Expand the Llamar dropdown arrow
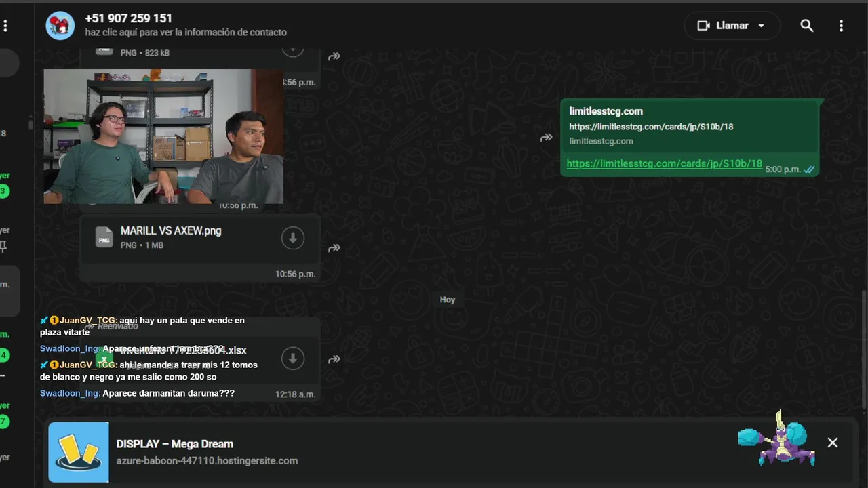 click(762, 26)
